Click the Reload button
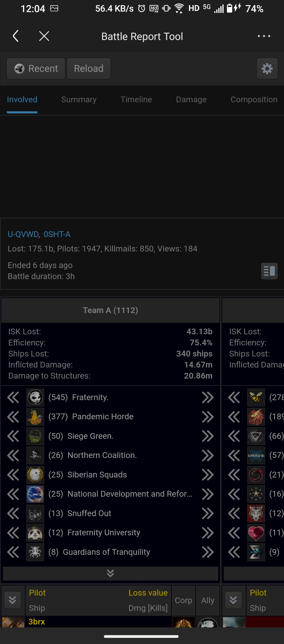This screenshot has width=284, height=644. (x=89, y=69)
